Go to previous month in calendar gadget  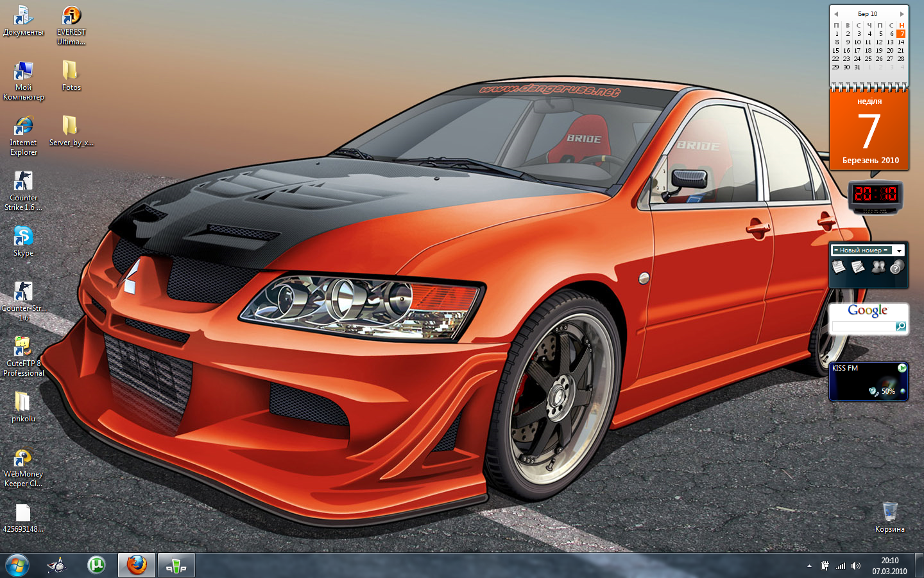point(836,14)
